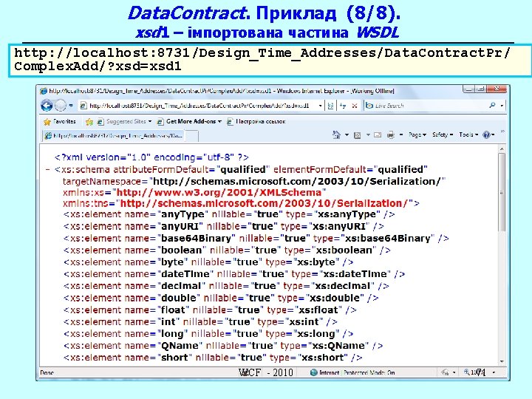Click the Add to Favorites Bar star icon
This screenshot has width=532, height=399.
coord(89,121)
